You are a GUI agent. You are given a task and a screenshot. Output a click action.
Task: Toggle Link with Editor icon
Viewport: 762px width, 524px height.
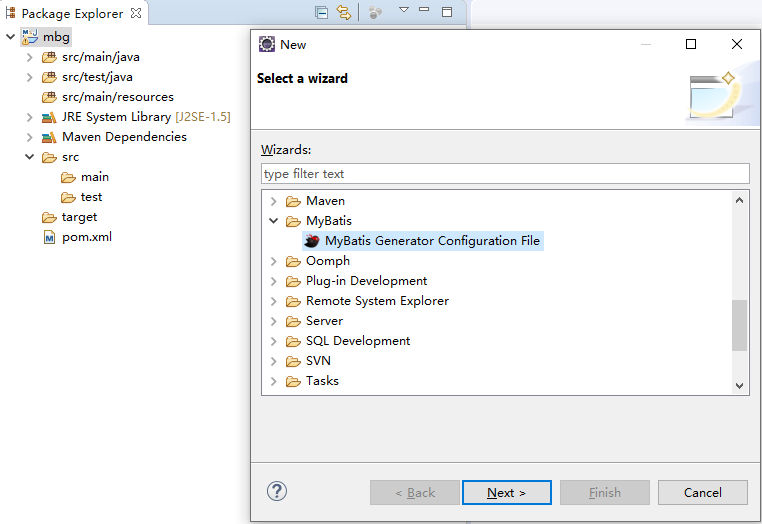pos(345,13)
